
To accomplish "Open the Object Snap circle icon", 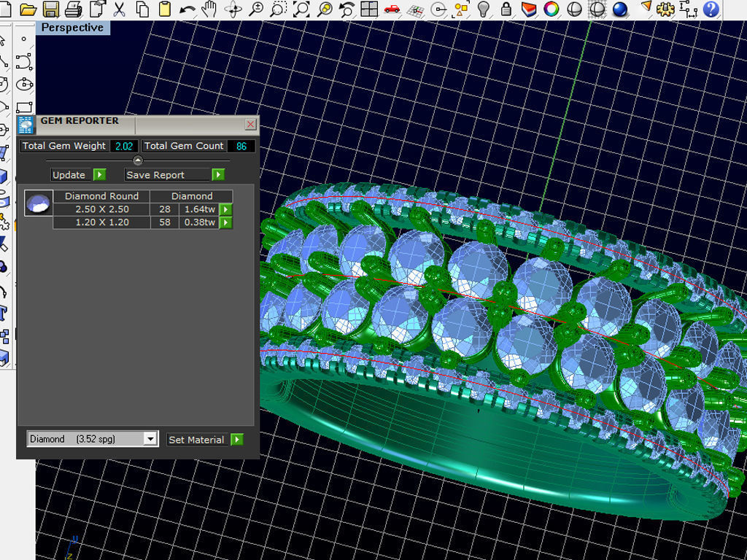I will click(x=438, y=9).
